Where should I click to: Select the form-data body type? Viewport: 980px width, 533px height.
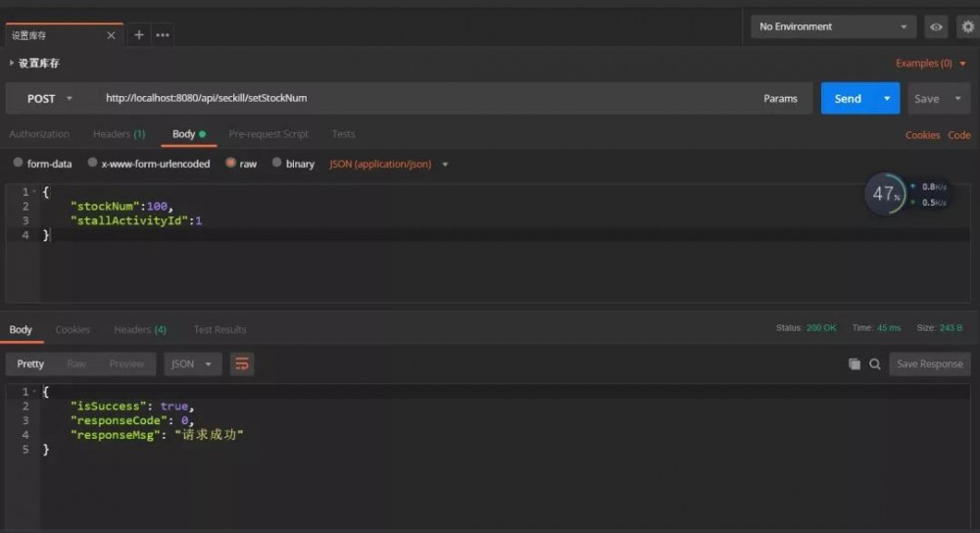point(19,164)
